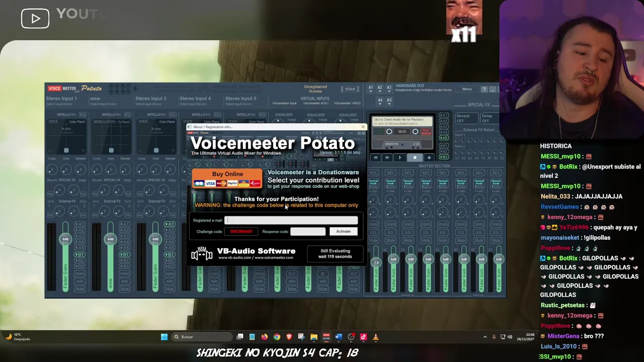Screen dimensions: 644x362
Task: Open TikTok from the taskbar
Action: tap(363, 337)
